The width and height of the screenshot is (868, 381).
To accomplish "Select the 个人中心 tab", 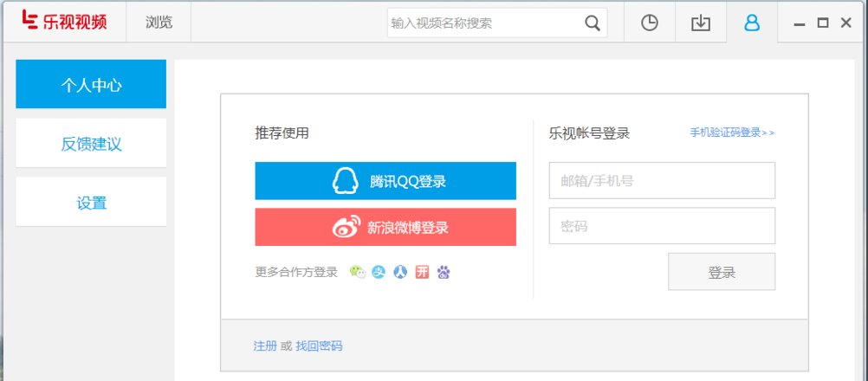I will click(x=91, y=84).
